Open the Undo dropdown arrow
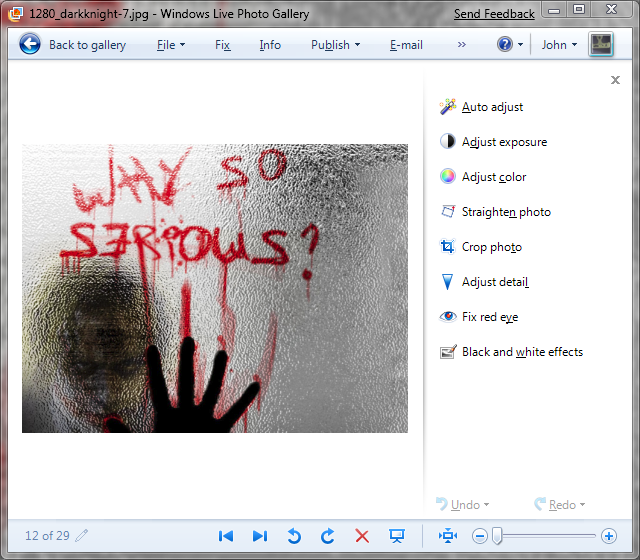 pyautogui.click(x=487, y=505)
